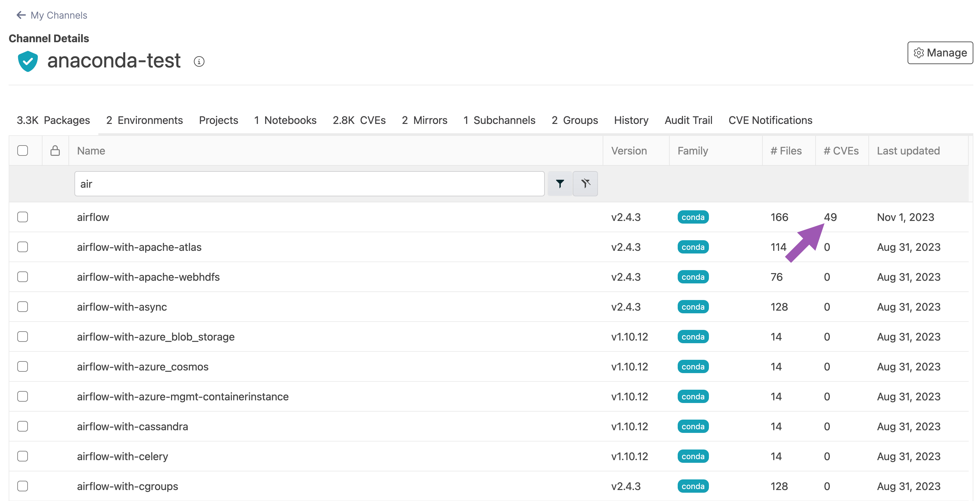Click the conda badge for airflow-with-celery
The width and height of the screenshot is (980, 501).
click(x=693, y=456)
